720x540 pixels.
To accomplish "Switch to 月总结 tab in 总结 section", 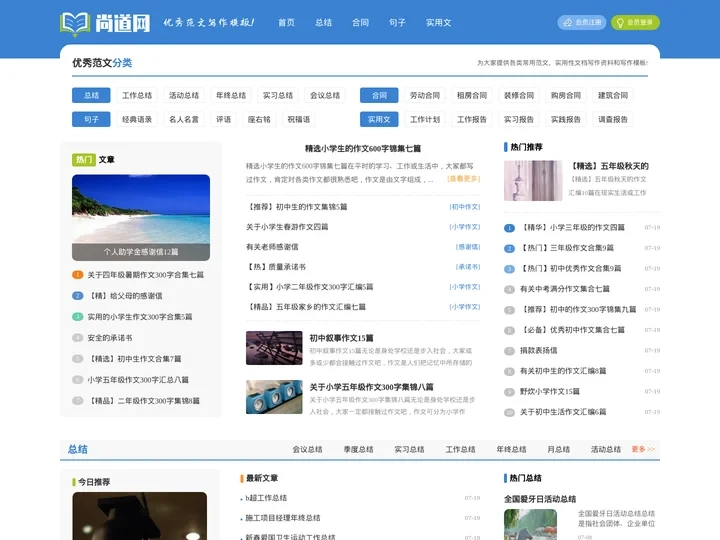I will click(x=558, y=449).
